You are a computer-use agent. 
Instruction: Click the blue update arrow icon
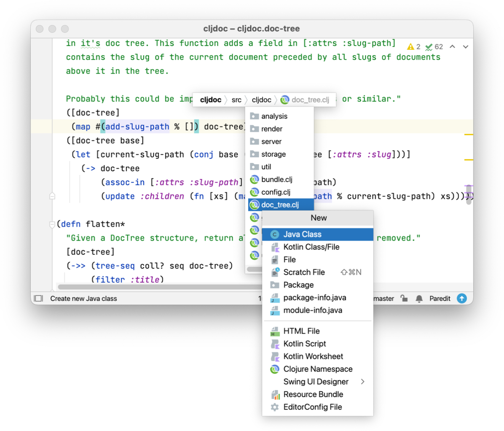pyautogui.click(x=462, y=299)
